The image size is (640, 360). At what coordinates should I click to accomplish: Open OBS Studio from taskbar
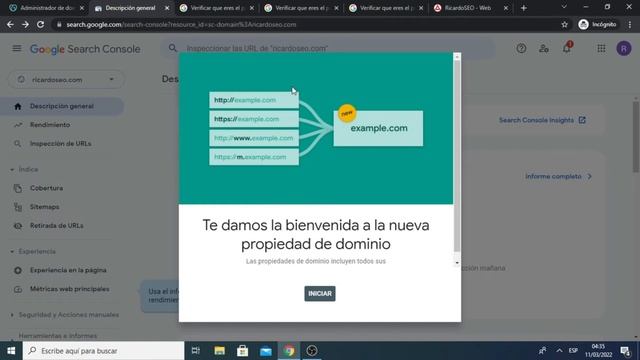312,351
